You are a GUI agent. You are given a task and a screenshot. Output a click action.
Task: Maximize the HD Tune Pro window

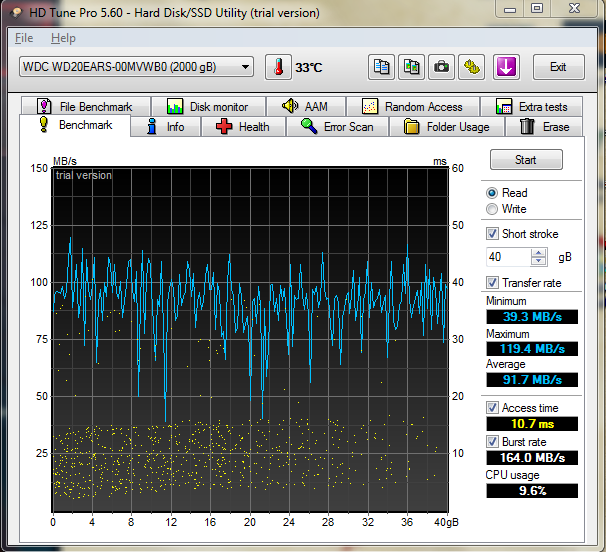coord(537,9)
